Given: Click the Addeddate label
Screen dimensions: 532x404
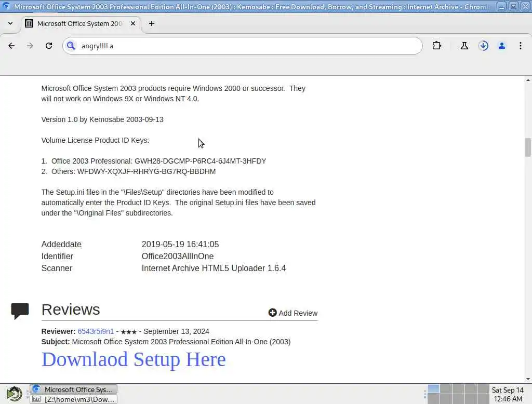Looking at the screenshot, I should pyautogui.click(x=61, y=244).
